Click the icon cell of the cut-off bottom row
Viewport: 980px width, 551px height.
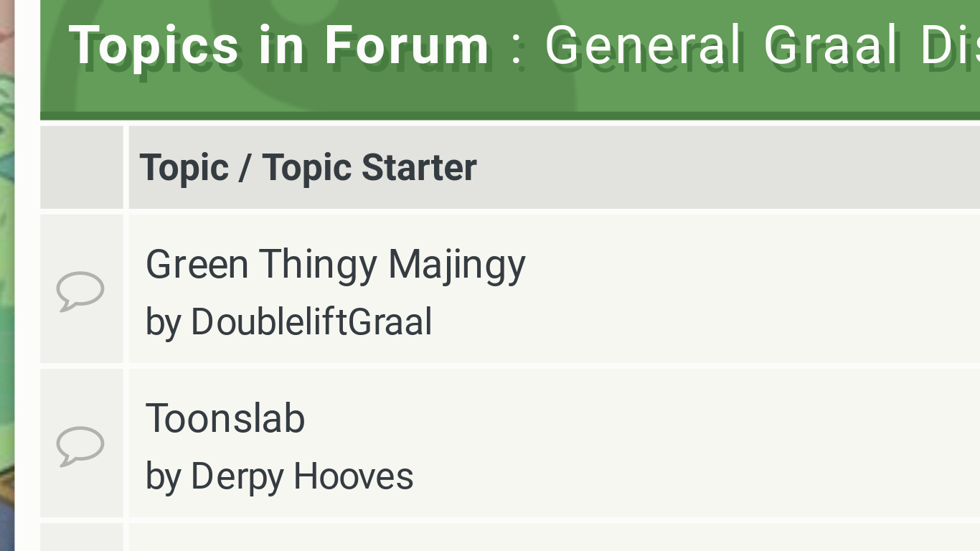[82, 538]
